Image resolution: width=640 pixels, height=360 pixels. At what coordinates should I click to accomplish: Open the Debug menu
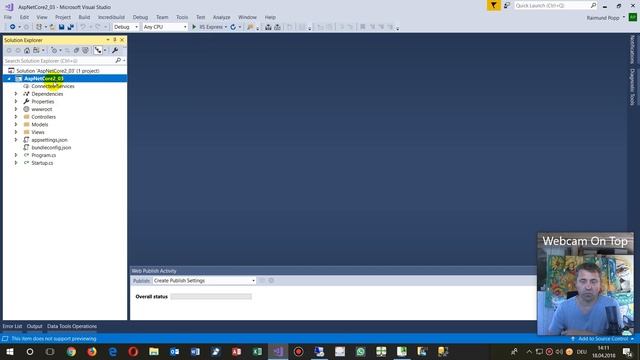[140, 17]
